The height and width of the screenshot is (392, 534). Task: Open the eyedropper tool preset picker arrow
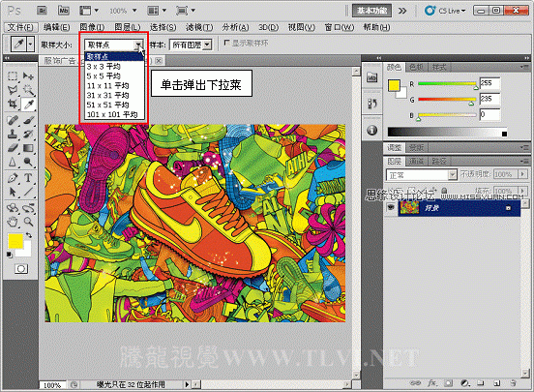(31, 45)
